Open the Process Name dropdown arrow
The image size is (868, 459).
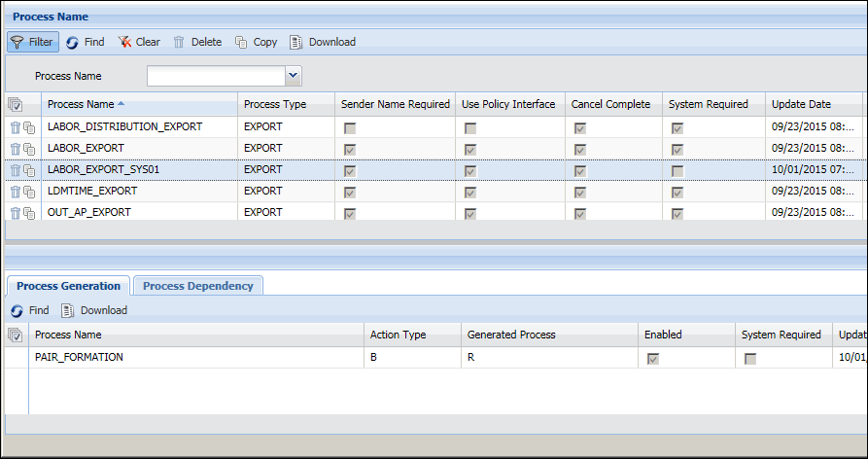(294, 75)
